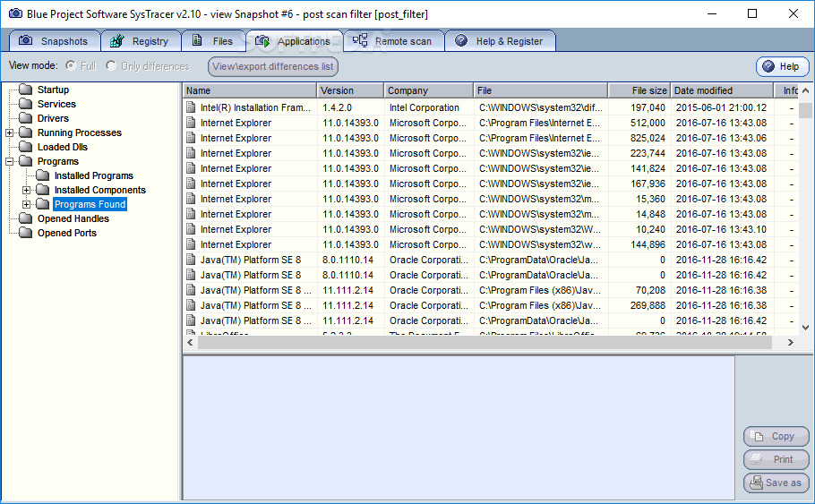Click the Programs Found folder icon
Screen dimensions: 815x504
(43, 204)
